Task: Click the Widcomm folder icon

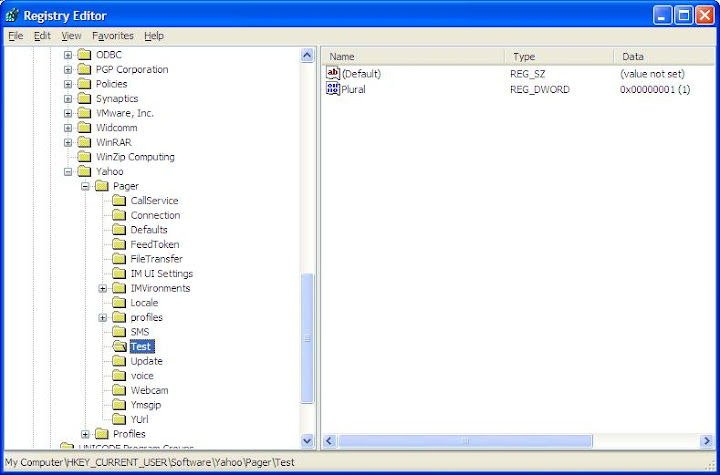Action: 84,128
